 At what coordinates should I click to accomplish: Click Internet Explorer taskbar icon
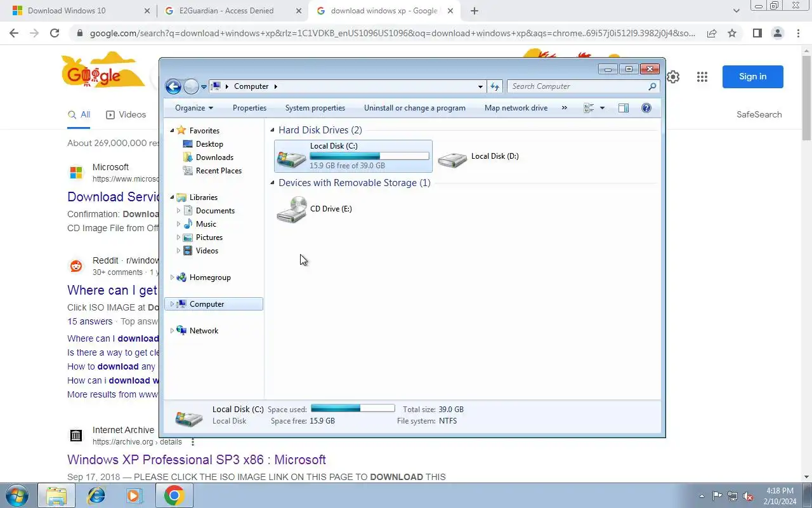96,495
